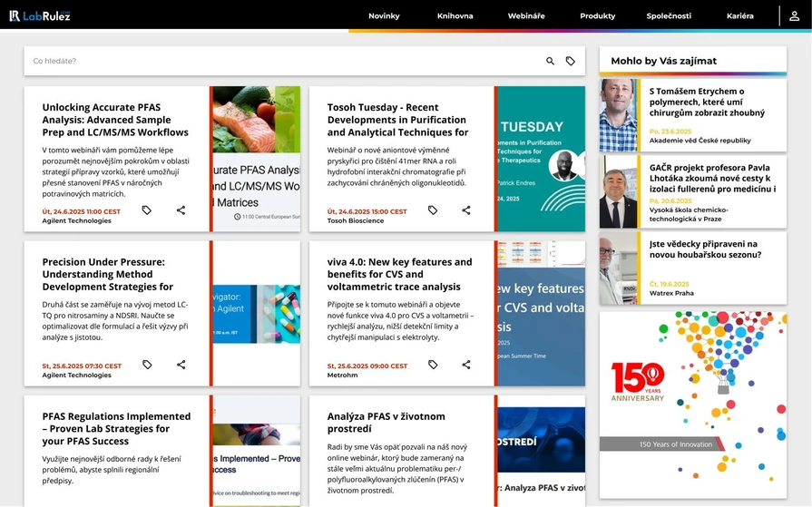Click 'Akademie věd České republiky' source label

700,141
